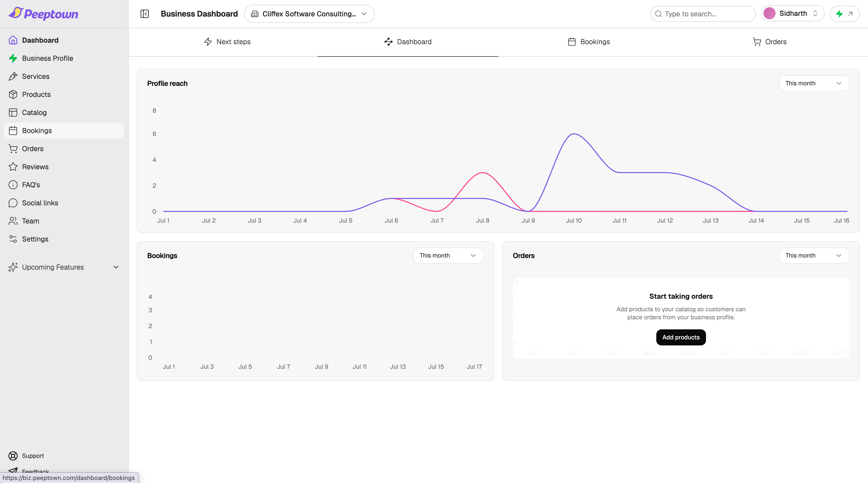Collapse the sidebar with the panel toggle icon
868x483 pixels.
click(x=145, y=14)
